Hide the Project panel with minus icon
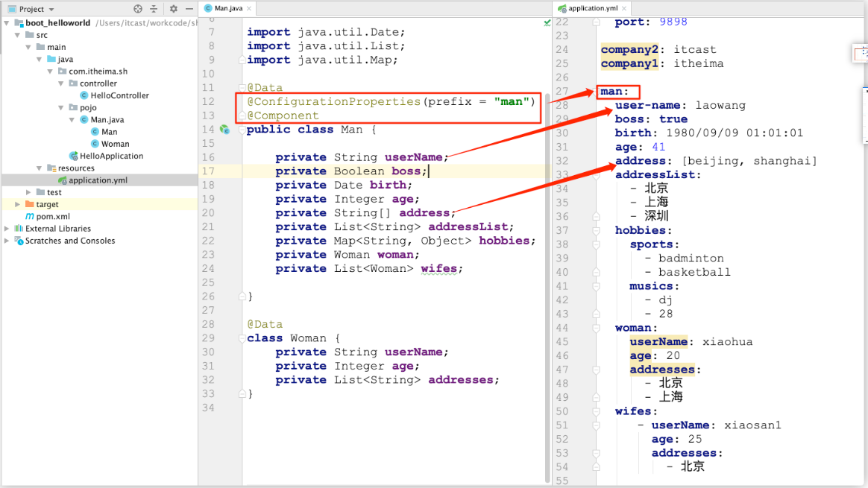 [189, 9]
